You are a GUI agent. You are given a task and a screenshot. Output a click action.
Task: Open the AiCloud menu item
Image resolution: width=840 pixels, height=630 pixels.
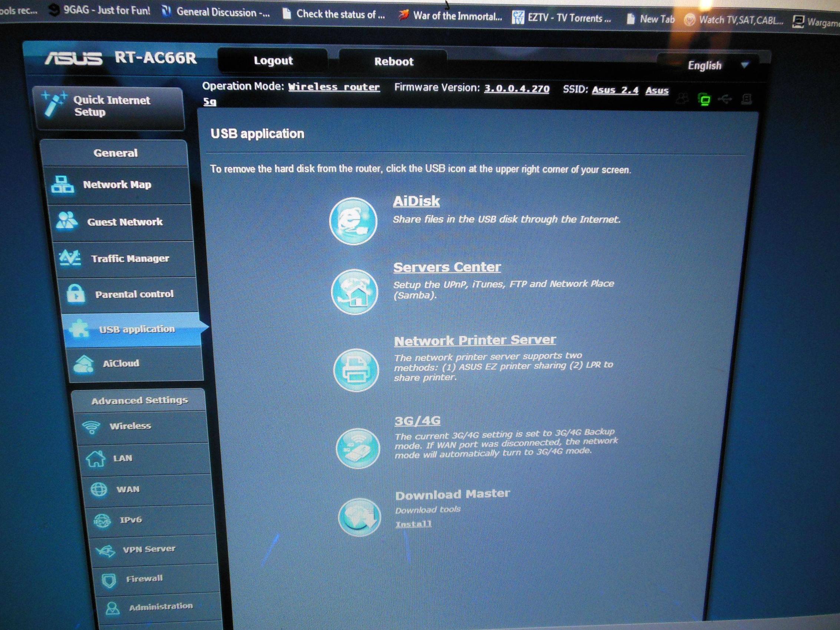(x=135, y=364)
